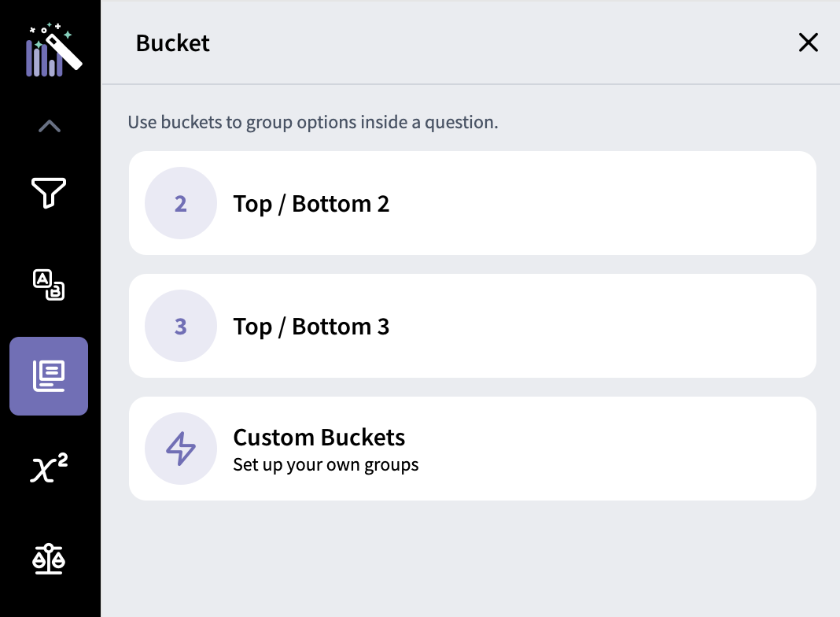The image size is (840, 617).
Task: Click the 'Custom Buckets' heading text
Action: coord(319,438)
